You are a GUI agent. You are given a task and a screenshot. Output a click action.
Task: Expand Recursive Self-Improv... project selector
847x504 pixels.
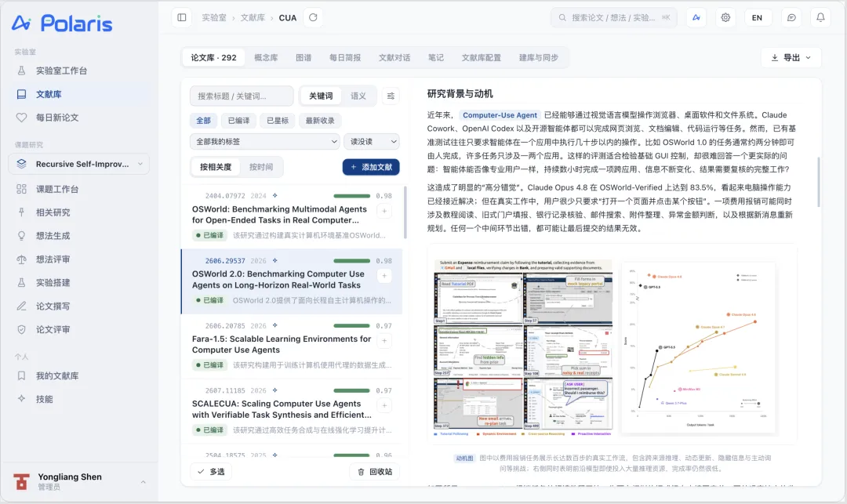pyautogui.click(x=79, y=164)
